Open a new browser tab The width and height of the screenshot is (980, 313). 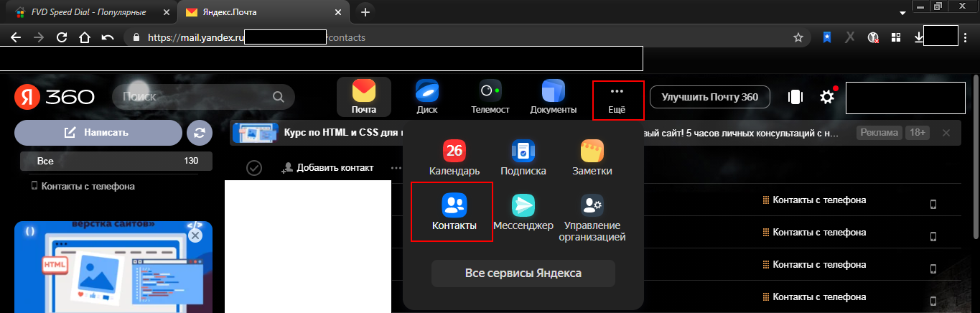tap(365, 12)
